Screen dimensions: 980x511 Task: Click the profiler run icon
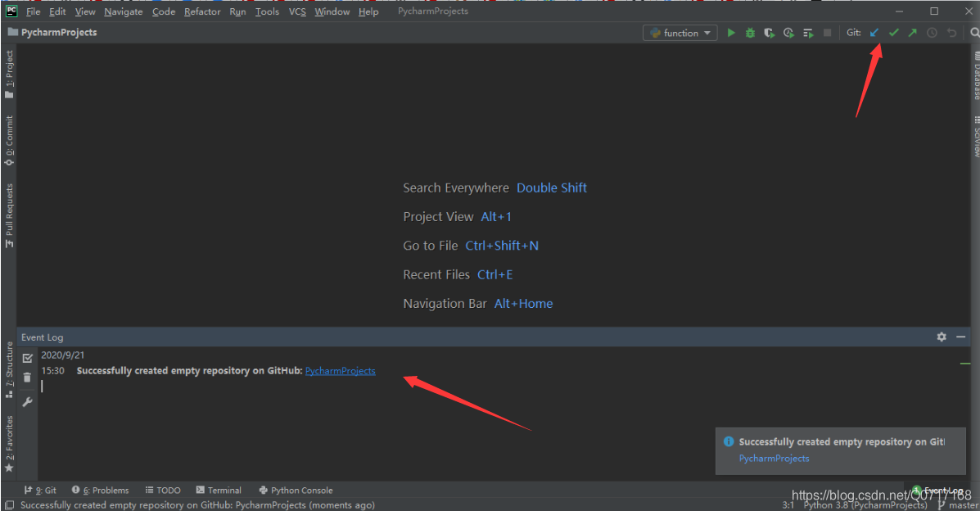(x=788, y=33)
